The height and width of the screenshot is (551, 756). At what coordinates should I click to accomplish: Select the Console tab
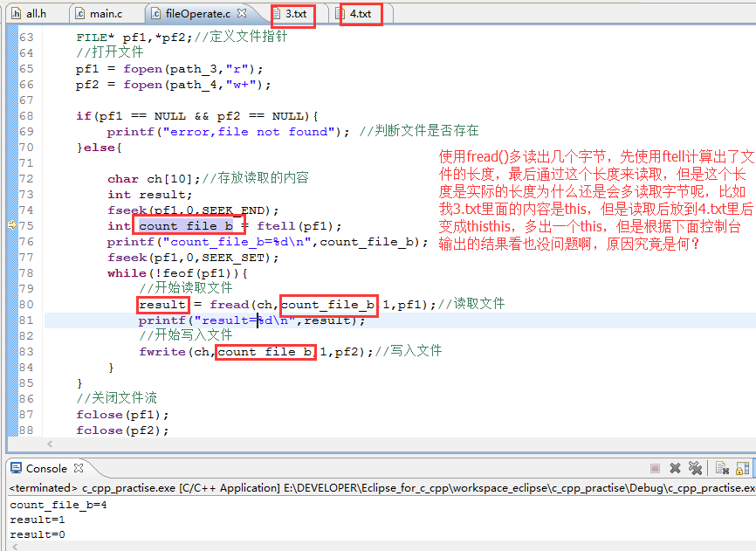46,468
